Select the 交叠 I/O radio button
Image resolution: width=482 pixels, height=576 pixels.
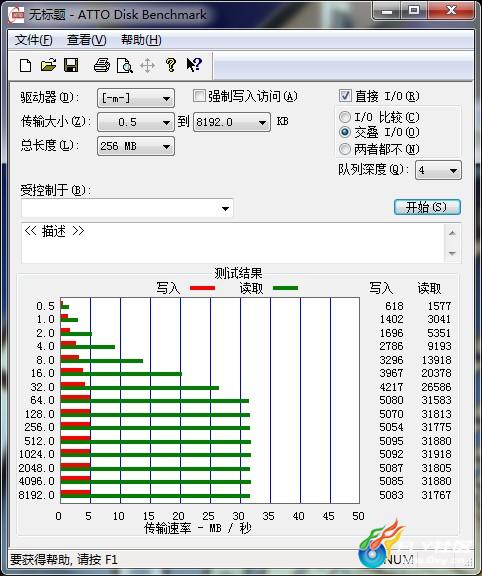(x=345, y=132)
